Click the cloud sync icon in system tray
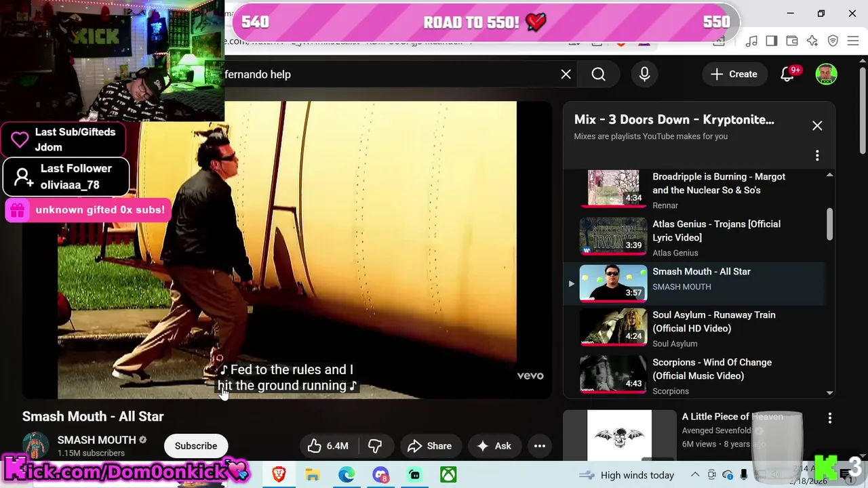868x488 pixels. tap(728, 475)
